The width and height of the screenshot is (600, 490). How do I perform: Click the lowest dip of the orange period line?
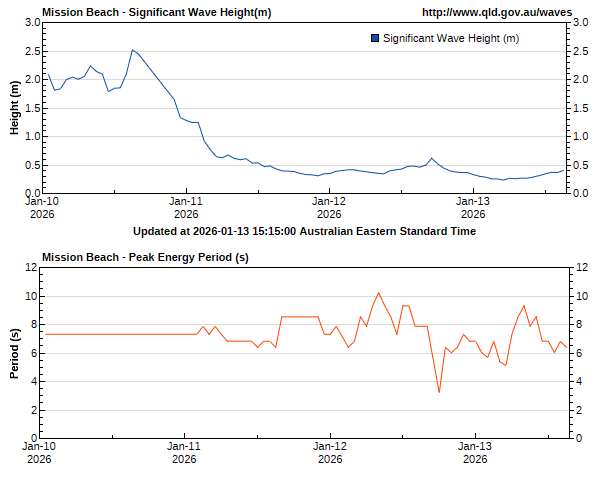point(439,391)
